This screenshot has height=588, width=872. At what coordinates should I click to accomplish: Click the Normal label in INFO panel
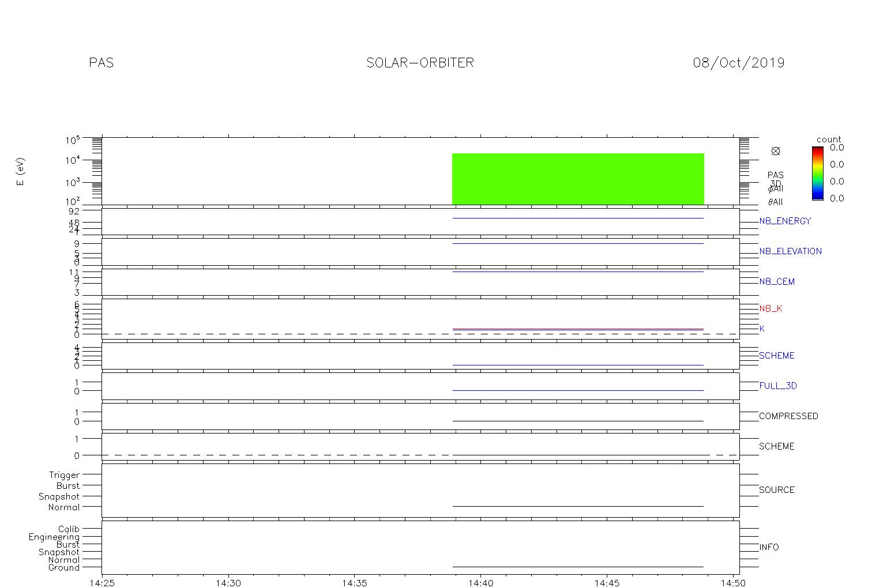coord(64,560)
